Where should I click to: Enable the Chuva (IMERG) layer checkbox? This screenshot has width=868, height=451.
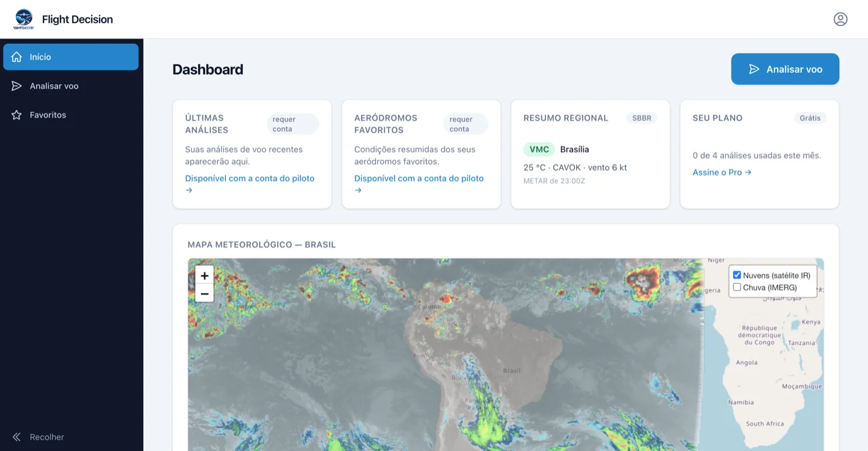[737, 287]
